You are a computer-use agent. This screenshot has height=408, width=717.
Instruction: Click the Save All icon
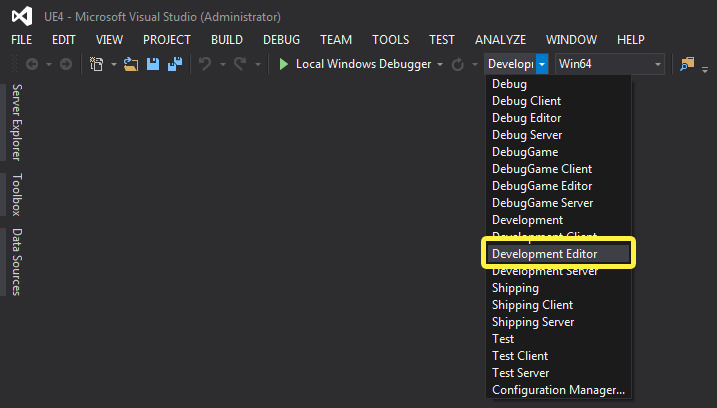pyautogui.click(x=175, y=64)
